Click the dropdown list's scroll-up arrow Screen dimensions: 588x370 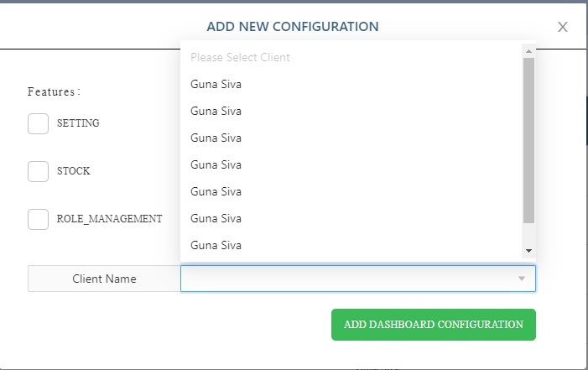[528, 51]
